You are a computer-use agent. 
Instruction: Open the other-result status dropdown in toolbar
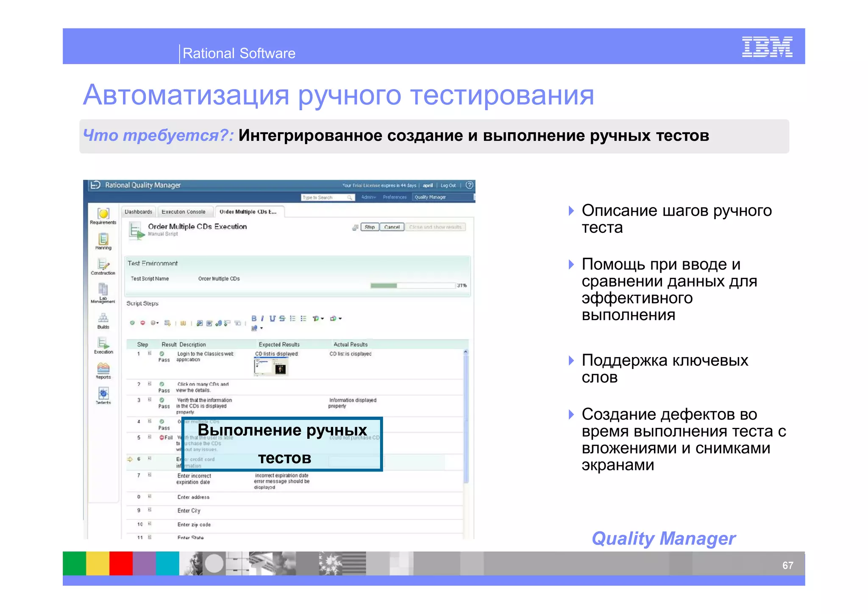coord(155,323)
